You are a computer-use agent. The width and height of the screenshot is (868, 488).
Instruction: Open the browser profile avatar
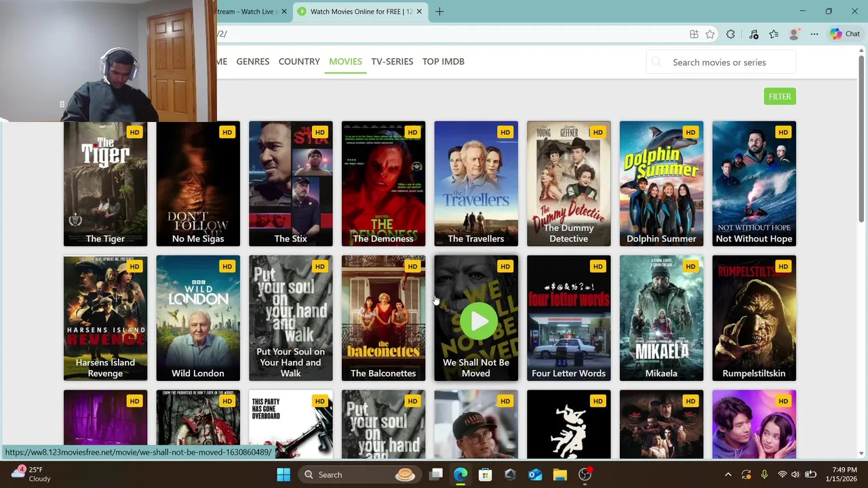794,34
